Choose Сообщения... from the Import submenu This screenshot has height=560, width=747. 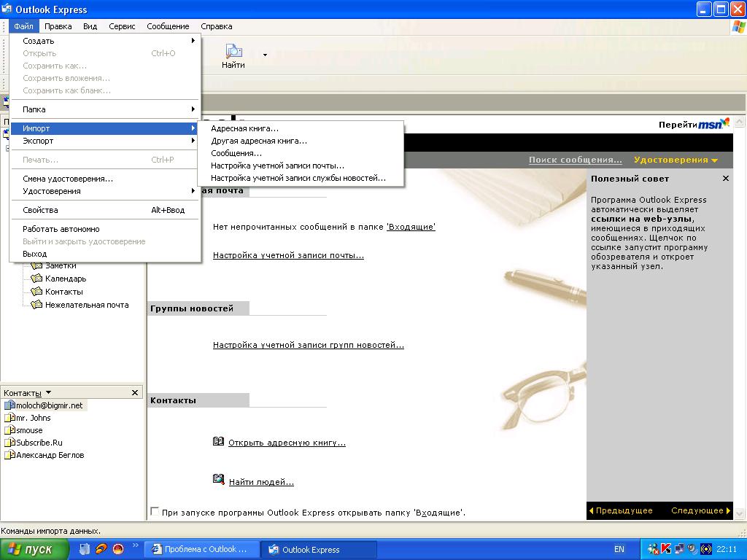236,153
